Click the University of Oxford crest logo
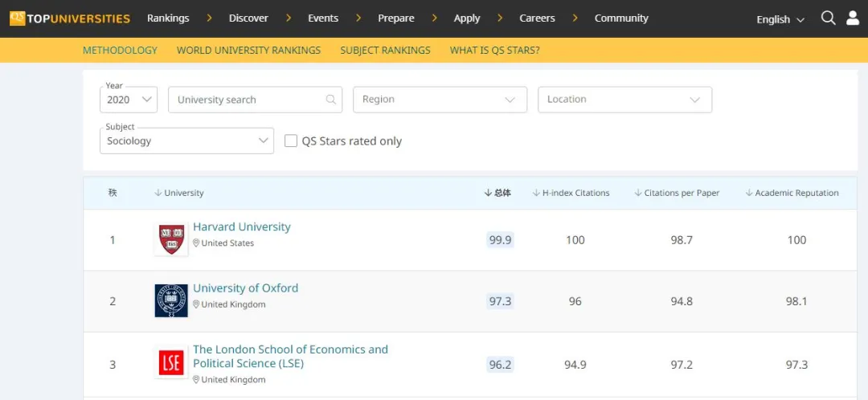The width and height of the screenshot is (868, 400). tap(171, 300)
